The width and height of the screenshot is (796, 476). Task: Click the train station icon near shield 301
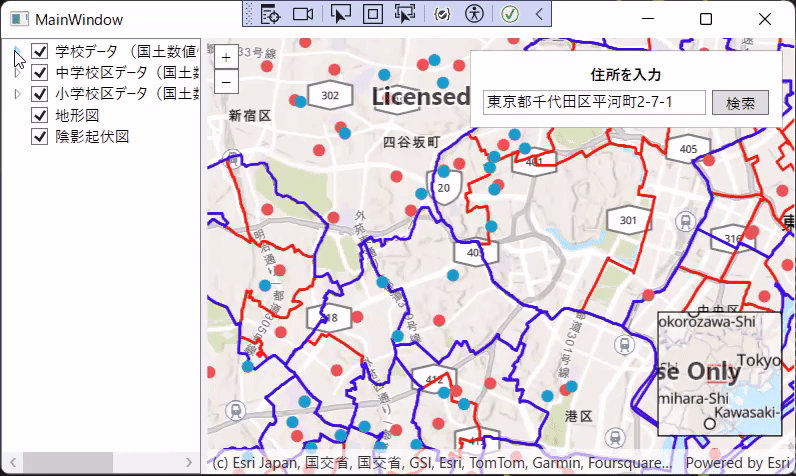pyautogui.click(x=685, y=221)
